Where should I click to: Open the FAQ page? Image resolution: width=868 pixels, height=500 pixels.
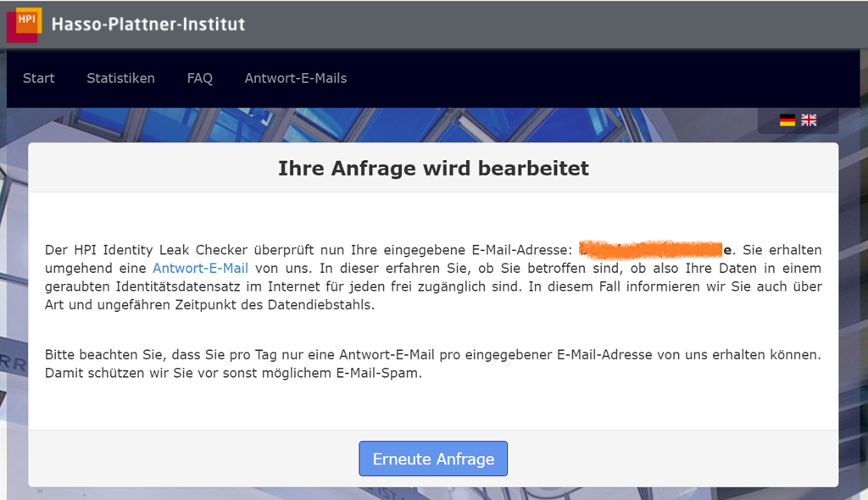[199, 78]
